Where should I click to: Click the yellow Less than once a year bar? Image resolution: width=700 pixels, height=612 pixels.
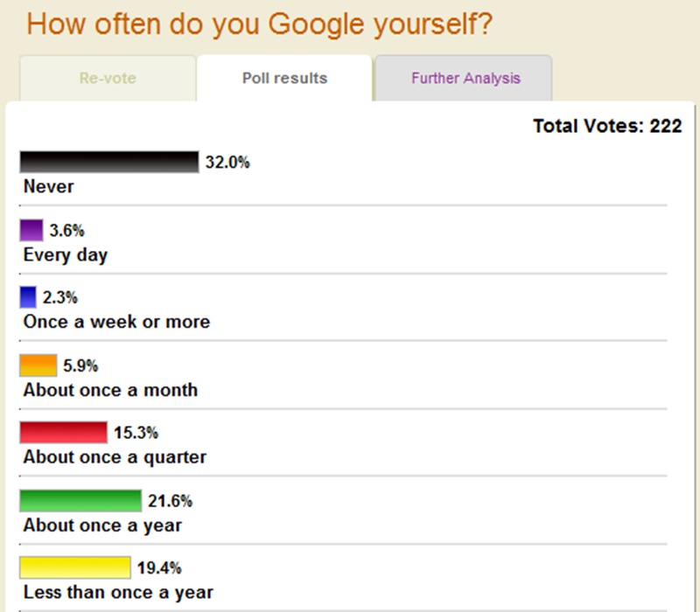(x=75, y=568)
